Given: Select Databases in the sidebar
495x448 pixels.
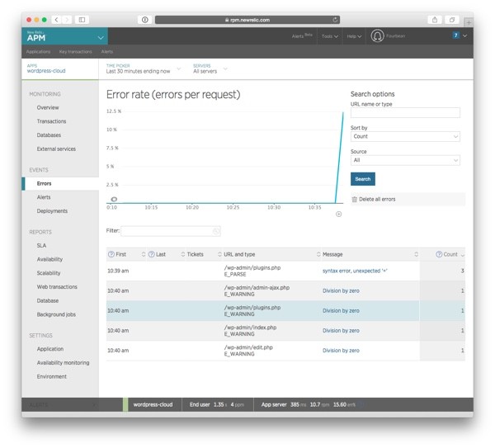Looking at the screenshot, I should click(49, 135).
